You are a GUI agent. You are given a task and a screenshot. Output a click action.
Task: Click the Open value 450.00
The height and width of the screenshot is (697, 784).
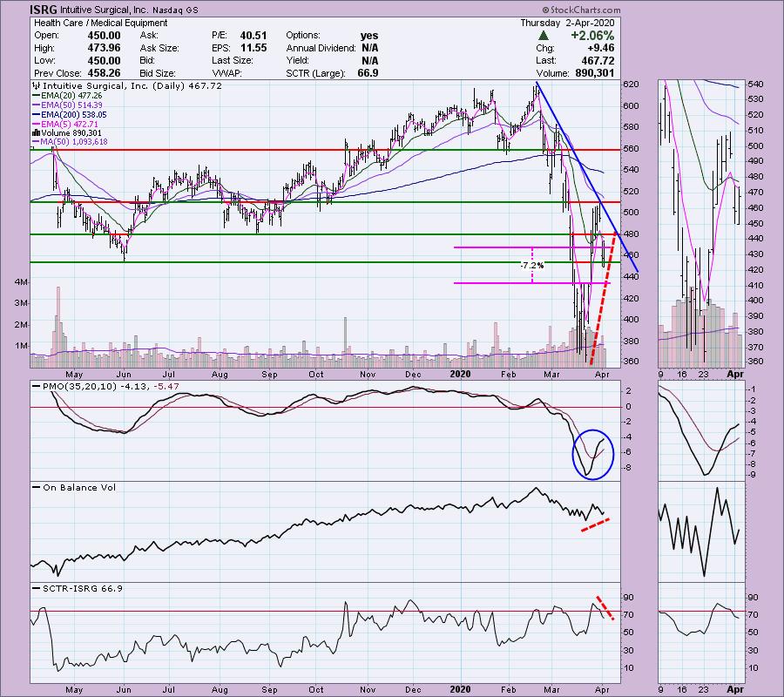(x=104, y=36)
